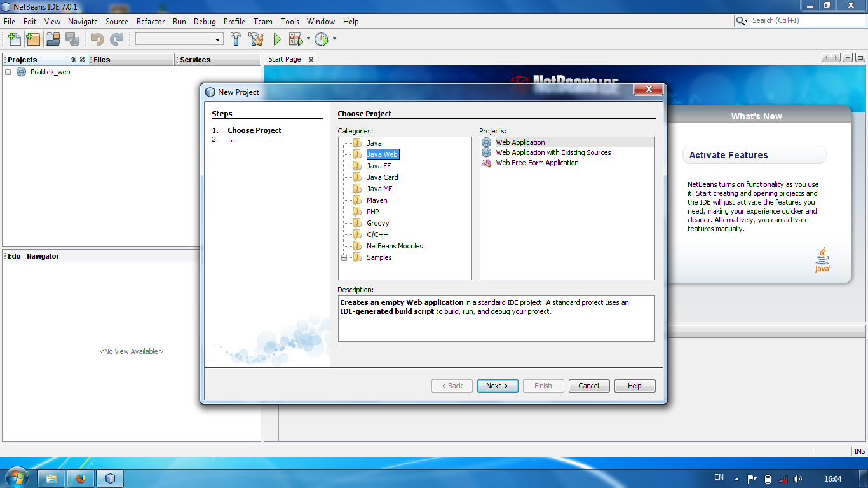Screen dimensions: 868x488
Task: Click the Profile Main Project clock icon
Action: pos(322,39)
